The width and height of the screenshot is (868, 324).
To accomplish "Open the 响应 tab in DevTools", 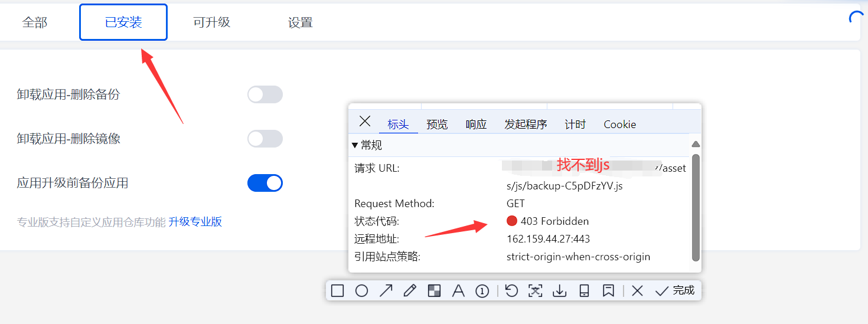I will tap(476, 125).
